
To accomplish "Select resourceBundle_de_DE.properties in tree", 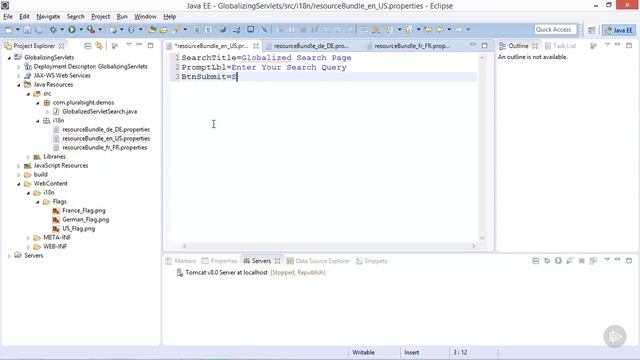I will [x=106, y=129].
